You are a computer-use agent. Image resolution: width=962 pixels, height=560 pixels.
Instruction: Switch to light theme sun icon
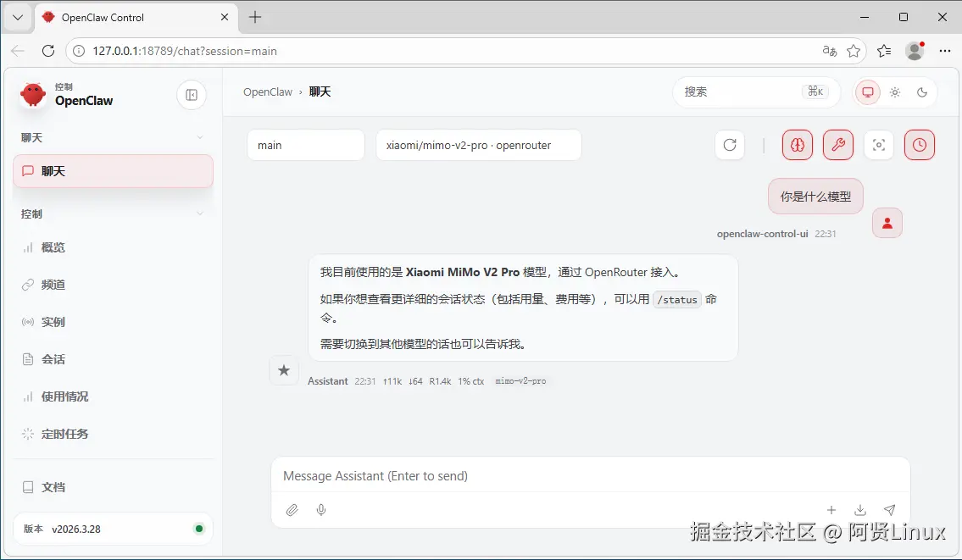[894, 92]
